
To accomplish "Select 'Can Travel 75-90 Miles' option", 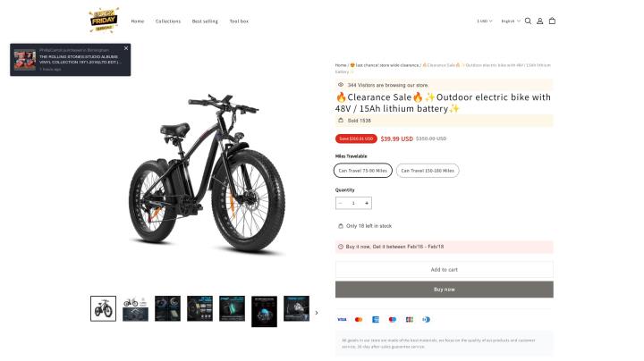I will 363,170.
